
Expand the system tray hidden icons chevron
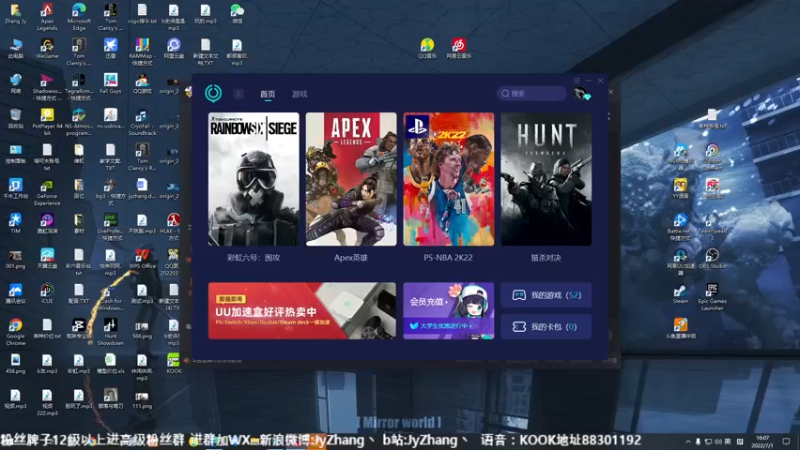(x=688, y=441)
